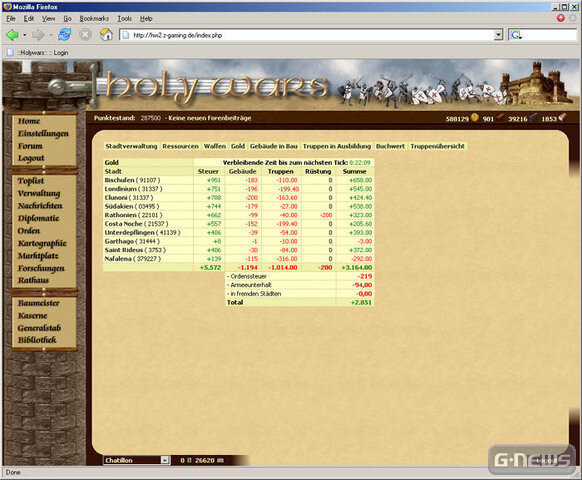Screen dimensions: 582x480
Task: Open Bibliothek in the sidebar
Action: tap(37, 340)
